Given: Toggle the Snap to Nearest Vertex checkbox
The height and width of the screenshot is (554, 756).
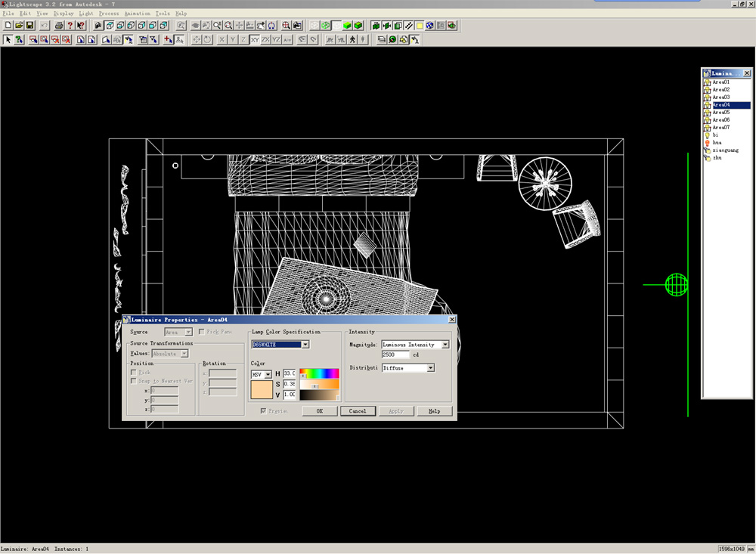Looking at the screenshot, I should (134, 381).
